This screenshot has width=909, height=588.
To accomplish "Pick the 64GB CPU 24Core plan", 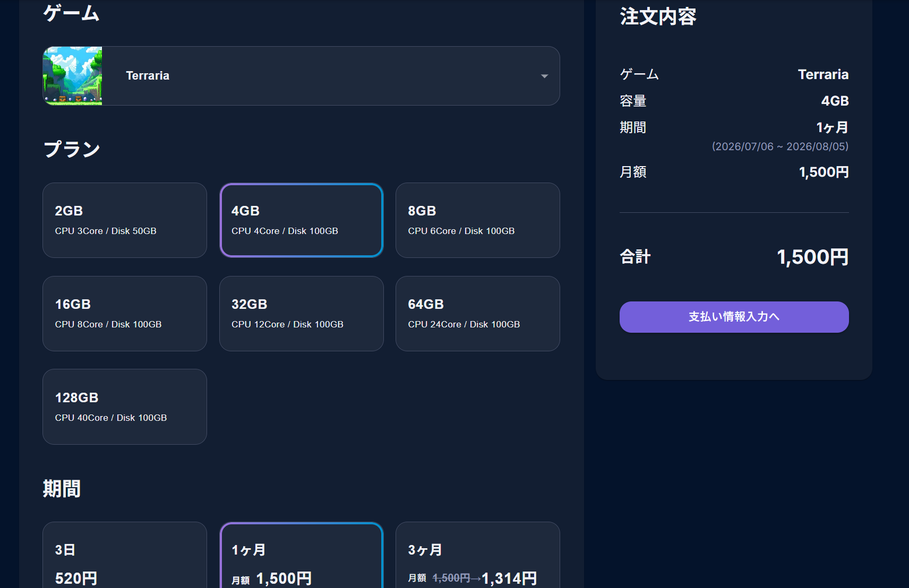I will point(478,314).
